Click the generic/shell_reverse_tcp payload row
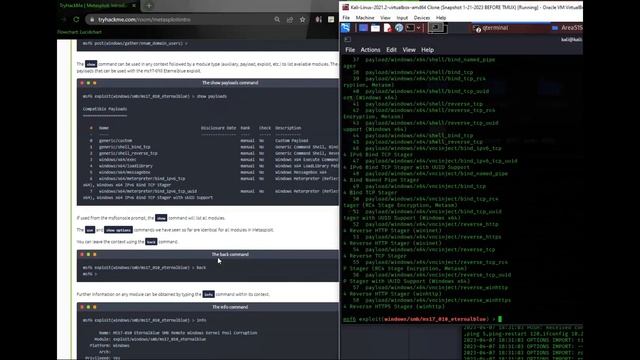The image size is (640, 360). pos(211,153)
